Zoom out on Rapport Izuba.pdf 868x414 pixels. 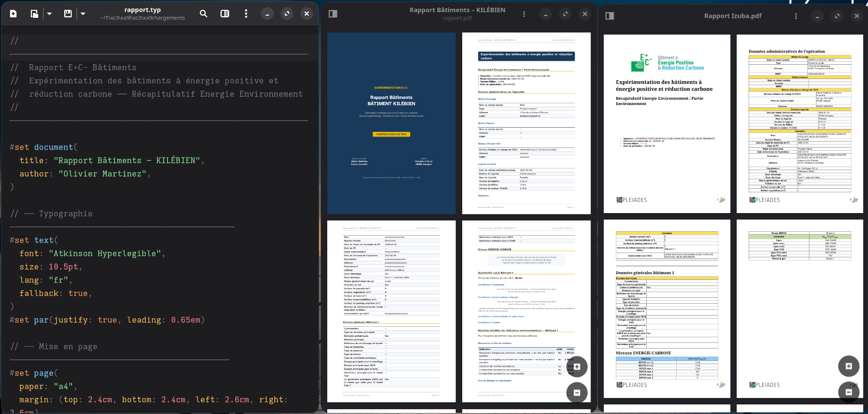pyautogui.click(x=848, y=392)
